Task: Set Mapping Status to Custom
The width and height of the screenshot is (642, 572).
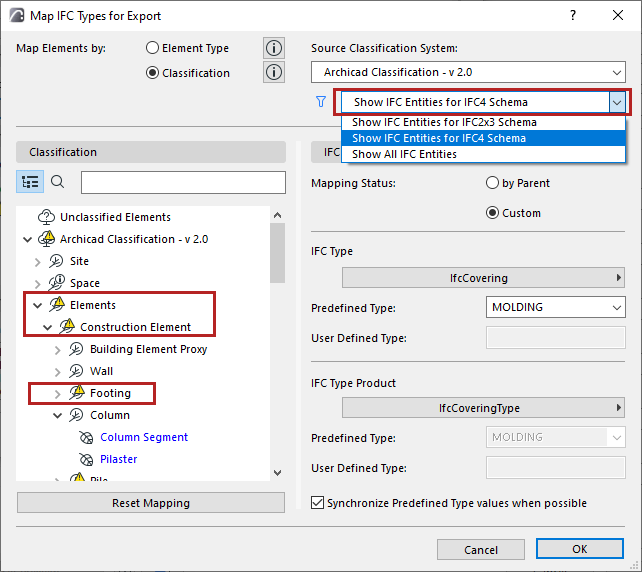Action: 492,213
